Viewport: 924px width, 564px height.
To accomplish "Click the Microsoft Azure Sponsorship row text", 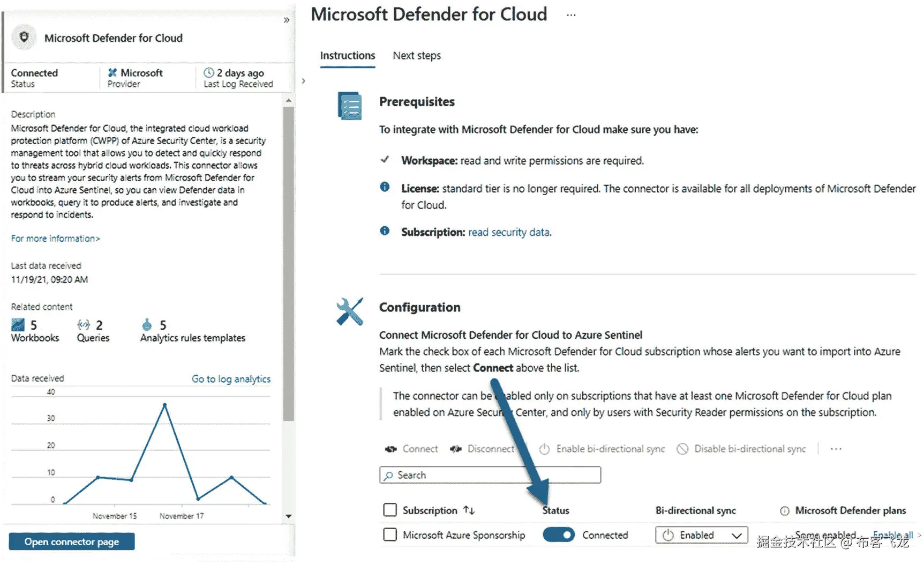I will click(464, 535).
